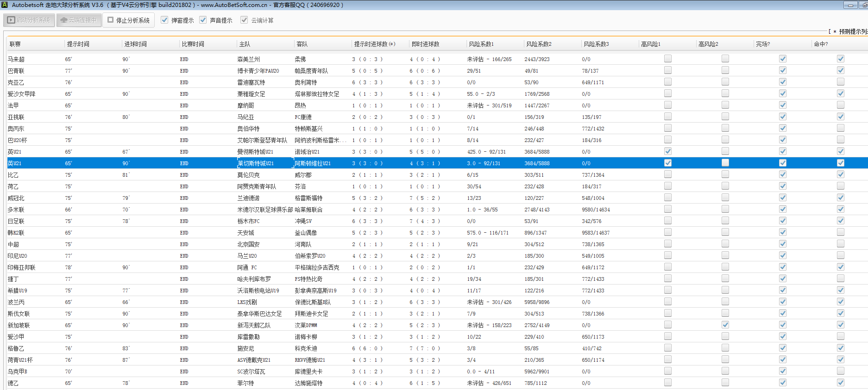Viewport: 868px width, 390px height.
Task: Click the cloud icon on 云端连接中
Action: tap(64, 20)
